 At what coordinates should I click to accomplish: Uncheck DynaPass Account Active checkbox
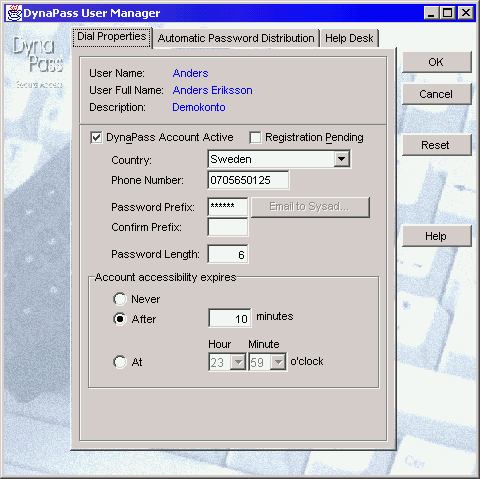(x=96, y=137)
